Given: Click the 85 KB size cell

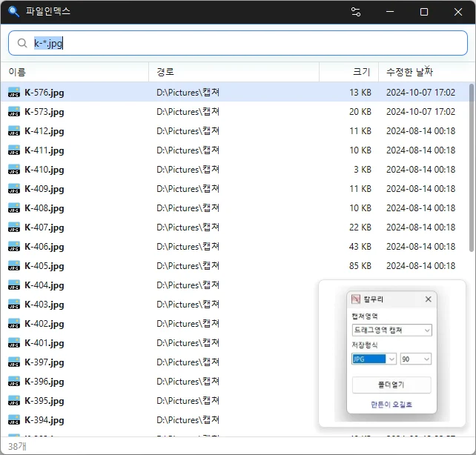Looking at the screenshot, I should (360, 266).
